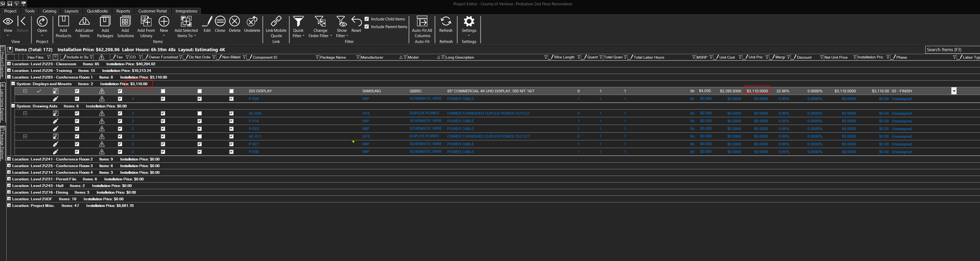Screen dimensions: 980x261
Task: Open the Reports ribbon tab
Action: click(x=123, y=11)
